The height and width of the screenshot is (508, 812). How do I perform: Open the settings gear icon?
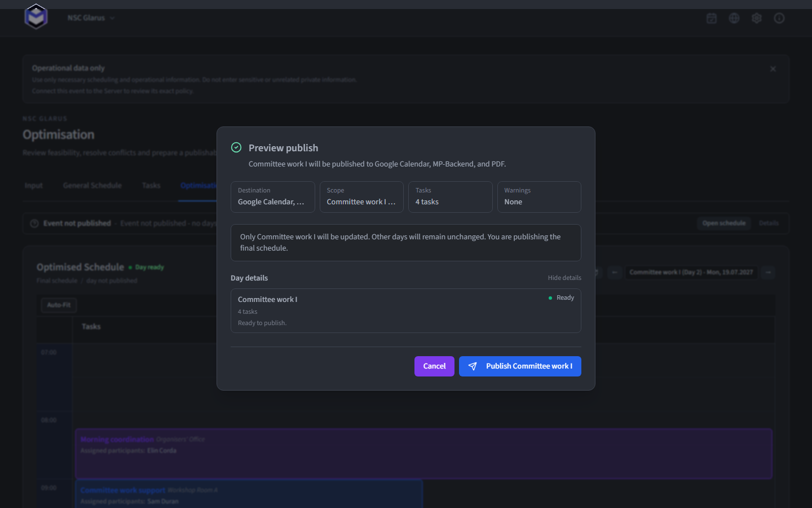(x=757, y=18)
